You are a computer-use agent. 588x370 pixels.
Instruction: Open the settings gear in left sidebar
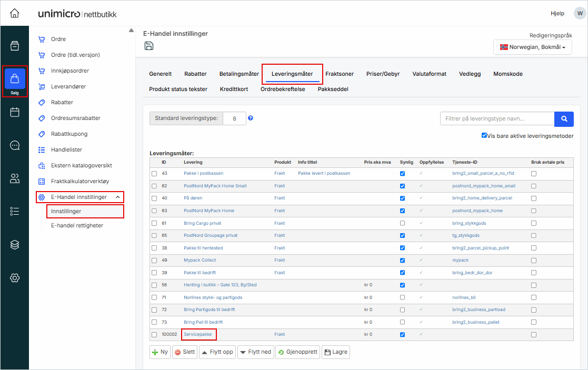[15, 277]
